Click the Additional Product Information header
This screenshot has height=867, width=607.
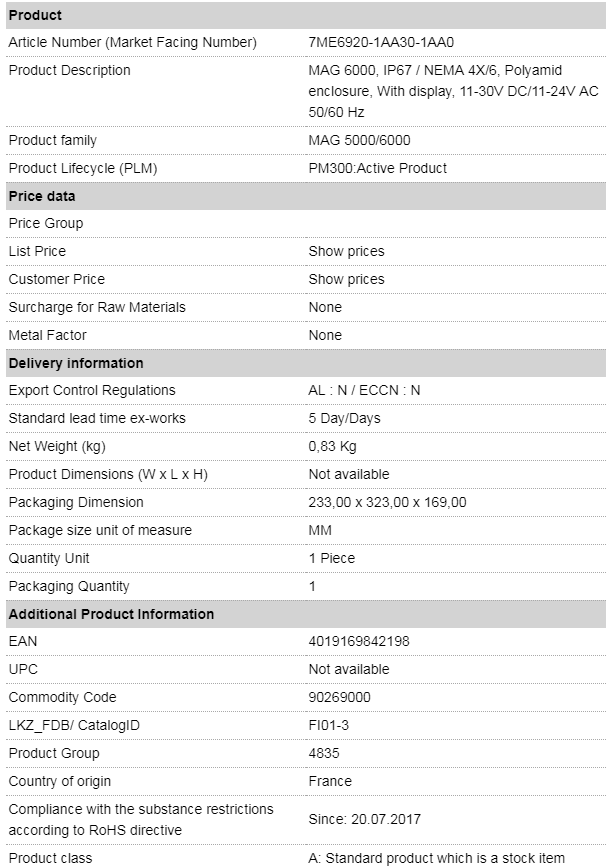[x=306, y=614]
